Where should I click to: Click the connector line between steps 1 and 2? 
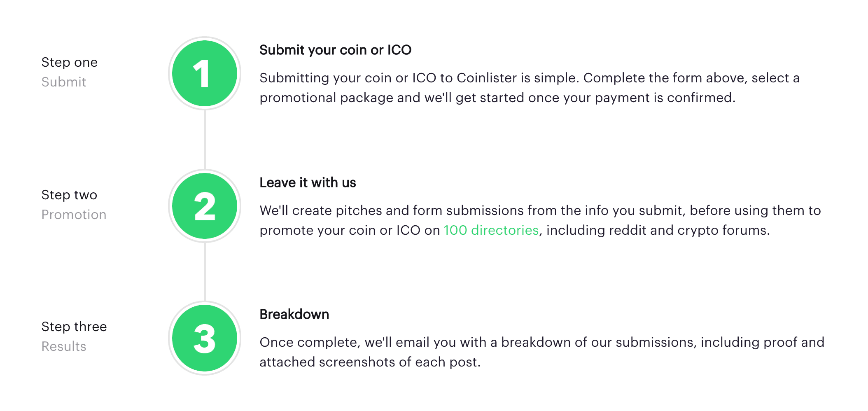[x=205, y=140]
